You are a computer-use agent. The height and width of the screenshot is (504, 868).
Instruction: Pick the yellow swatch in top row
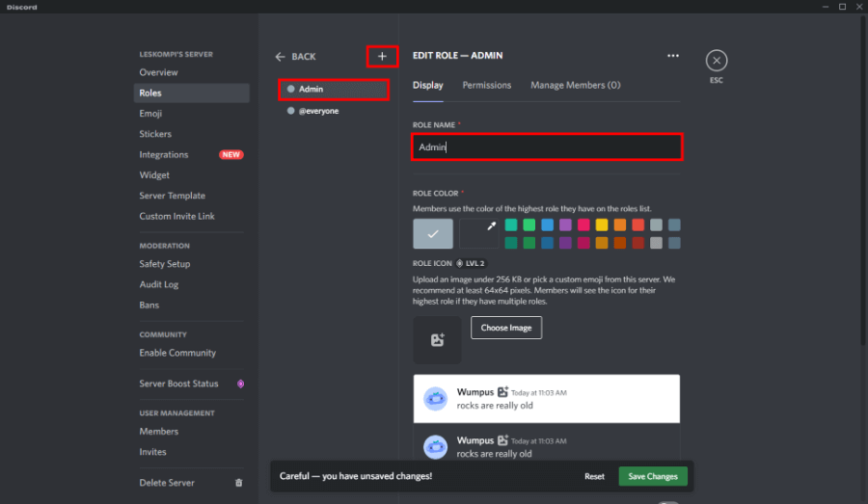tap(602, 225)
